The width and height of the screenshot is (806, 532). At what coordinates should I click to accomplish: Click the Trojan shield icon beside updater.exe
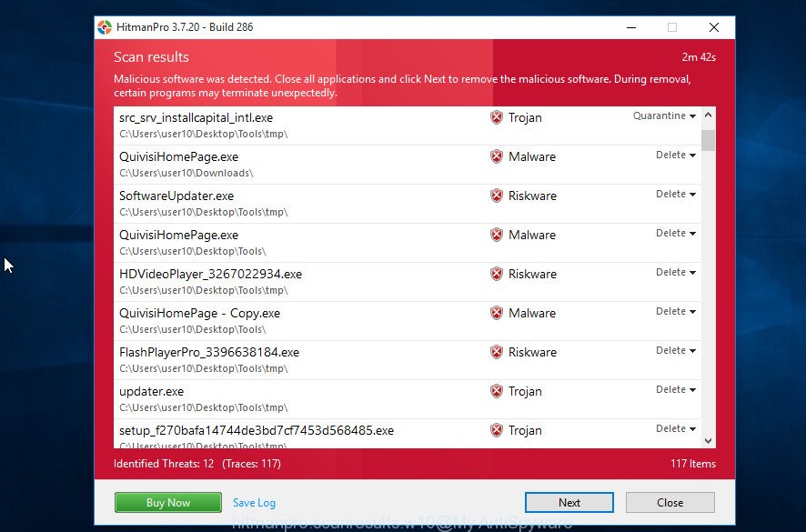(496, 391)
